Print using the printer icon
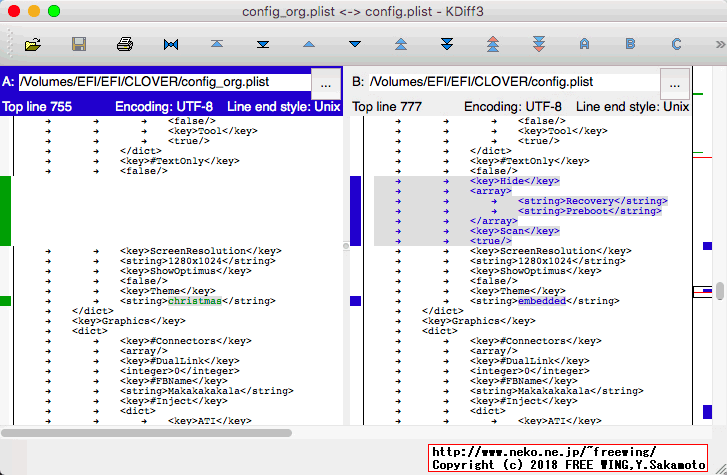 tap(125, 45)
